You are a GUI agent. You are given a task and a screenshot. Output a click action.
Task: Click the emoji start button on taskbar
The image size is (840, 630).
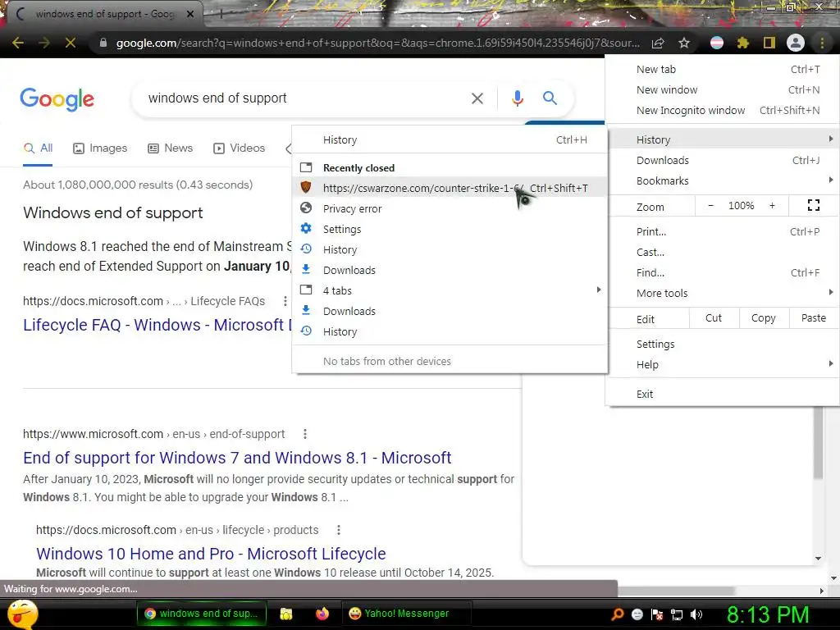22,614
